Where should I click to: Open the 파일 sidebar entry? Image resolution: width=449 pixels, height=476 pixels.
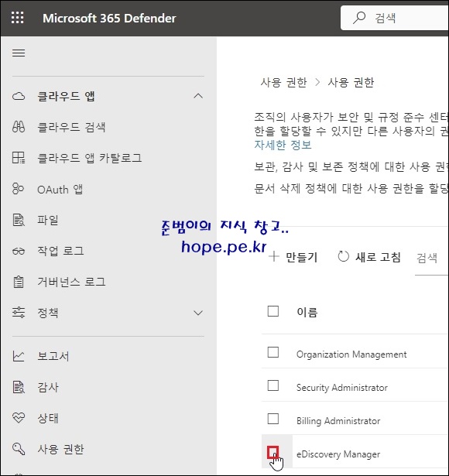(48, 220)
